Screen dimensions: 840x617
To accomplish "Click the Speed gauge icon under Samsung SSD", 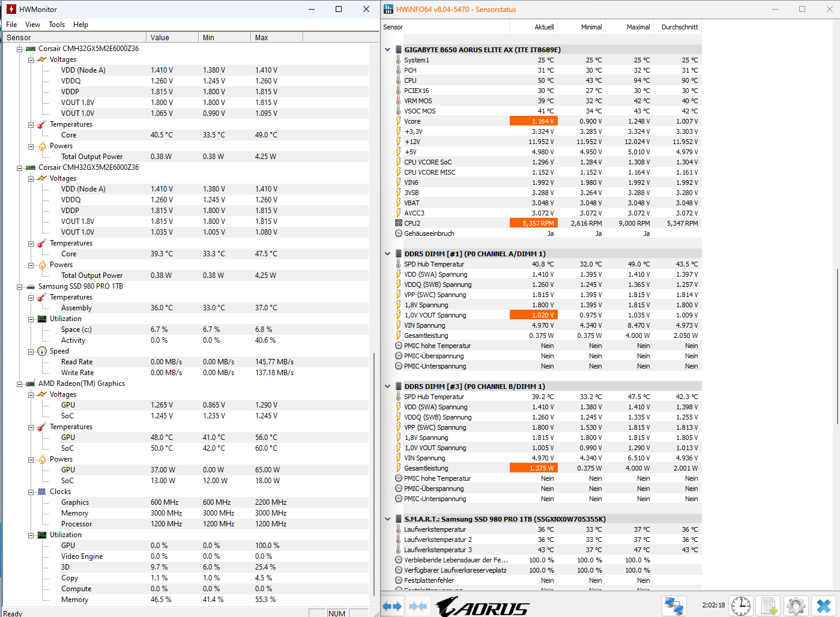I will pos(42,351).
